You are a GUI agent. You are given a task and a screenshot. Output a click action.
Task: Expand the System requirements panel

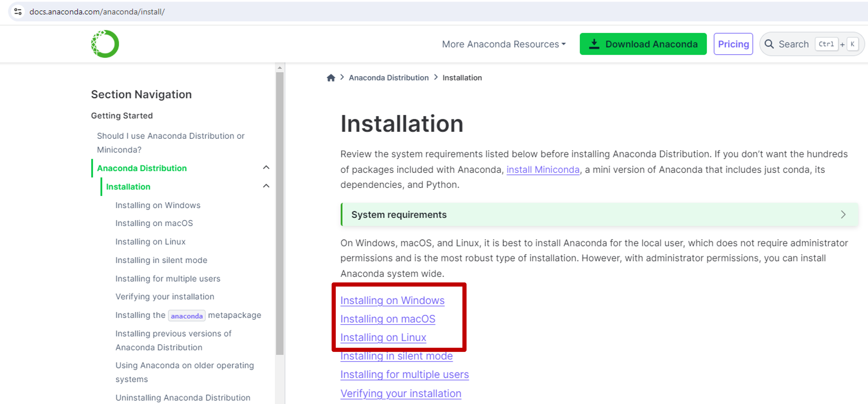coord(600,215)
